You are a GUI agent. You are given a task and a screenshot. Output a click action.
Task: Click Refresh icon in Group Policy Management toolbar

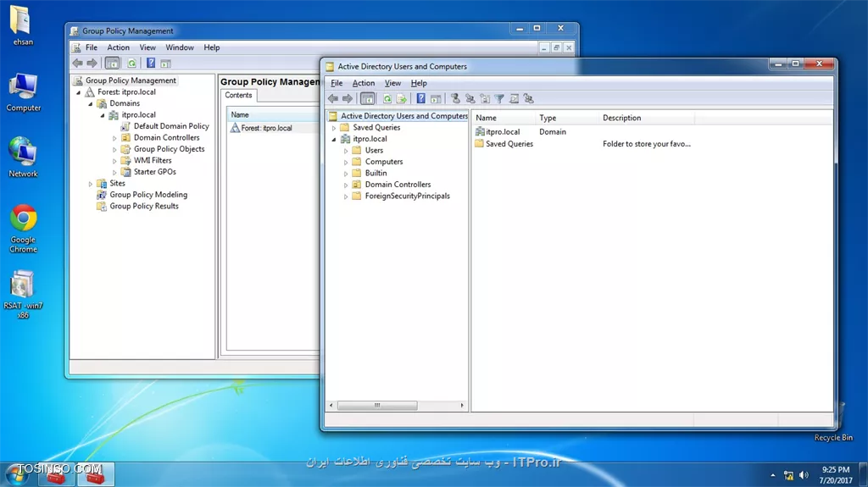pyautogui.click(x=131, y=63)
